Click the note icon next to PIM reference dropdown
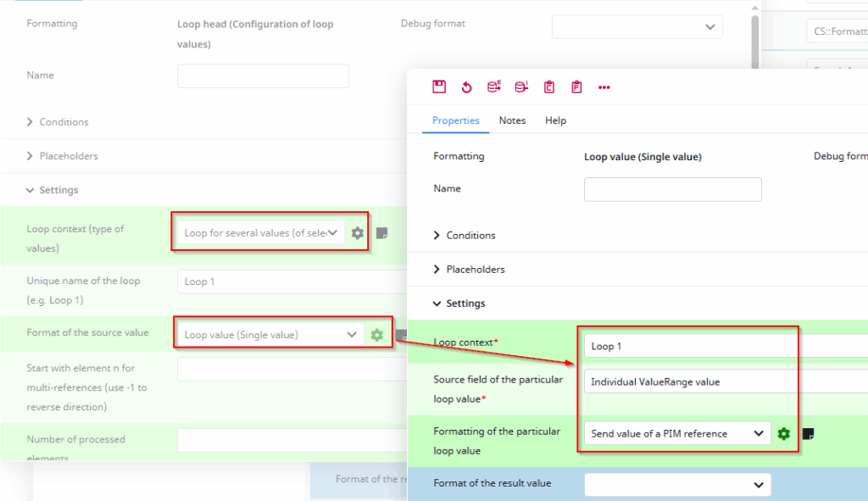Screen dimensions: 868x501 tap(808, 433)
